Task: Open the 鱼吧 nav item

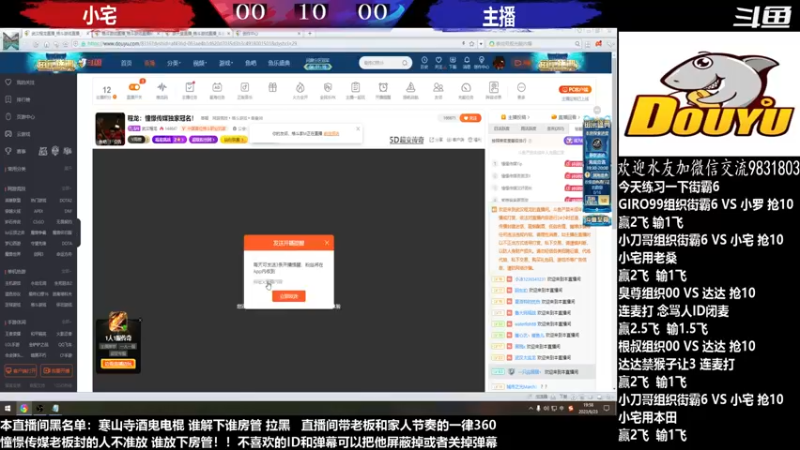Action: click(x=251, y=63)
